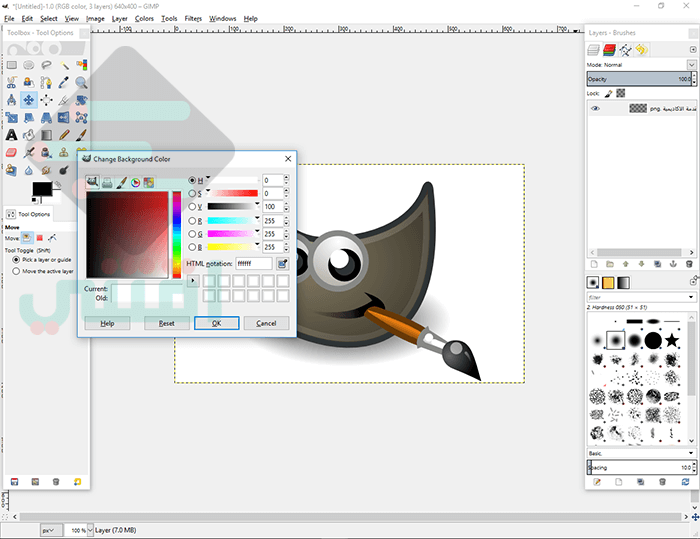Click the Cancel button in color dialog

[x=267, y=323]
